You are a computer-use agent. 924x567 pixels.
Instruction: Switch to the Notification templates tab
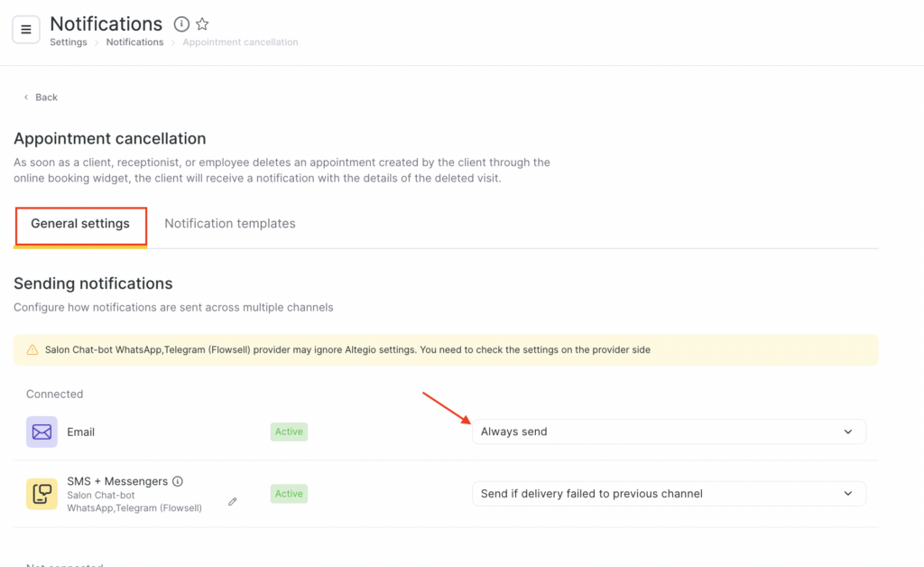230,223
